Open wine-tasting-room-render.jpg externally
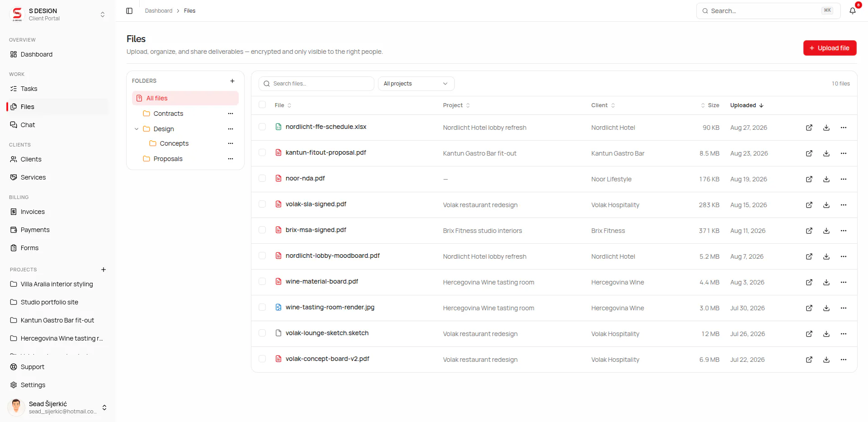 coord(809,308)
